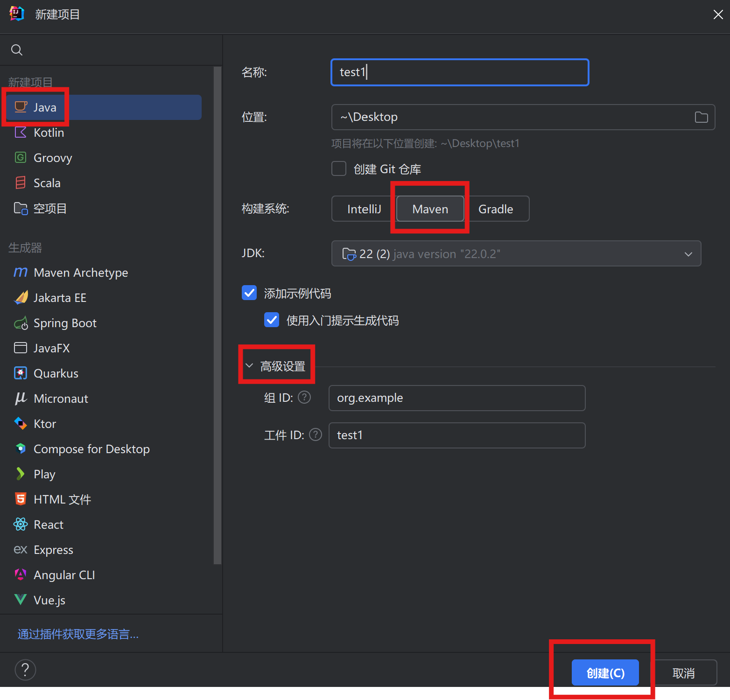Select Gradle build system
This screenshot has width=730, height=700.
(x=496, y=209)
